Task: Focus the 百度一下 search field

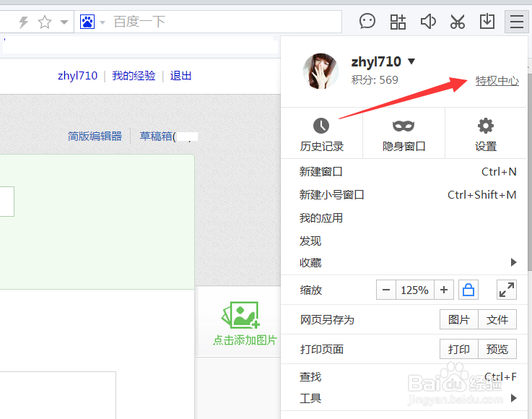Action: tap(208, 22)
